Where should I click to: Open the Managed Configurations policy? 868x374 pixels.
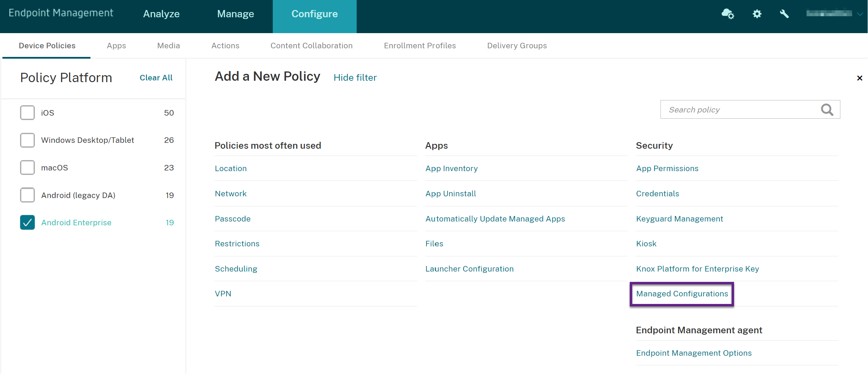[682, 294]
